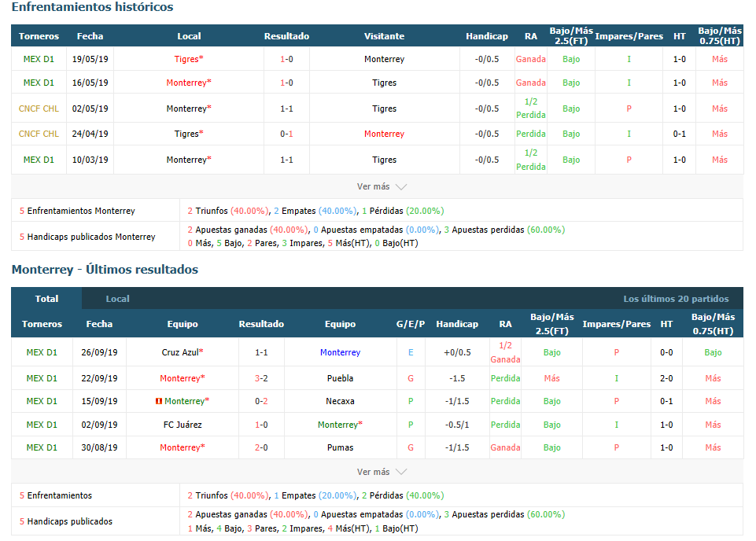The width and height of the screenshot is (756, 541).
Task: Click 'Monterrey - Últimos resultados' heading
Action: coord(105,269)
